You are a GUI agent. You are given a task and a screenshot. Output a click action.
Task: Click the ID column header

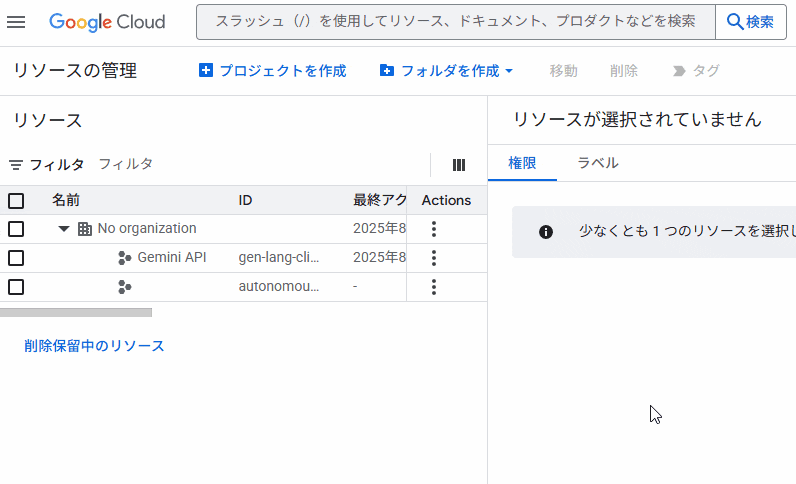(x=245, y=200)
